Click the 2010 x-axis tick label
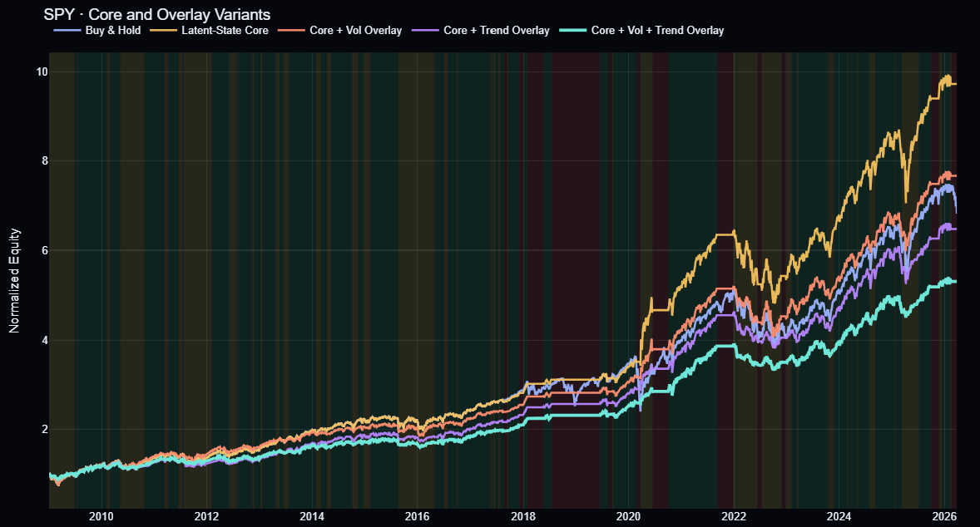 [x=101, y=515]
